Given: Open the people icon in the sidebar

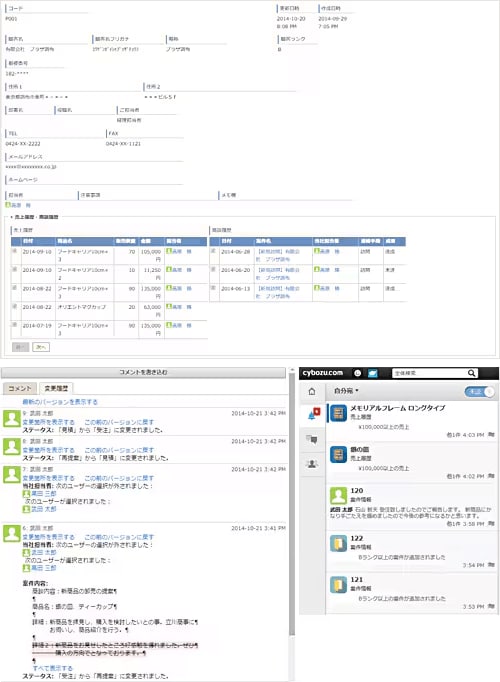Looking at the screenshot, I should [x=312, y=464].
